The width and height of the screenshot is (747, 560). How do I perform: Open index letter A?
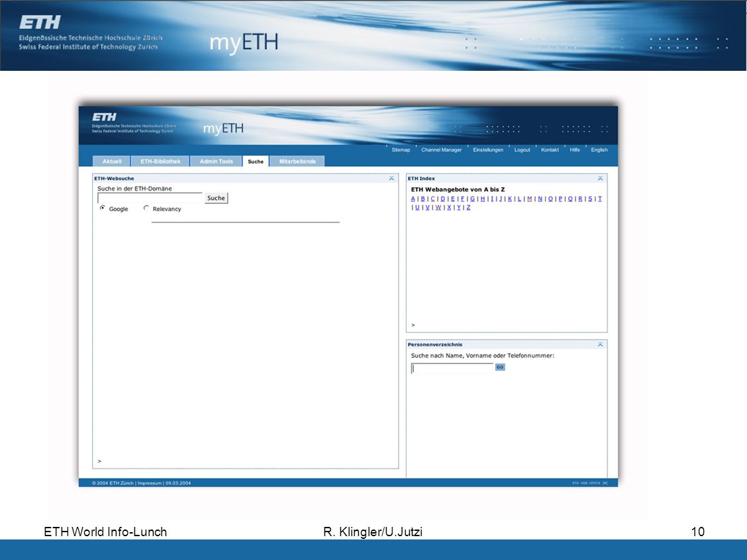pyautogui.click(x=413, y=199)
